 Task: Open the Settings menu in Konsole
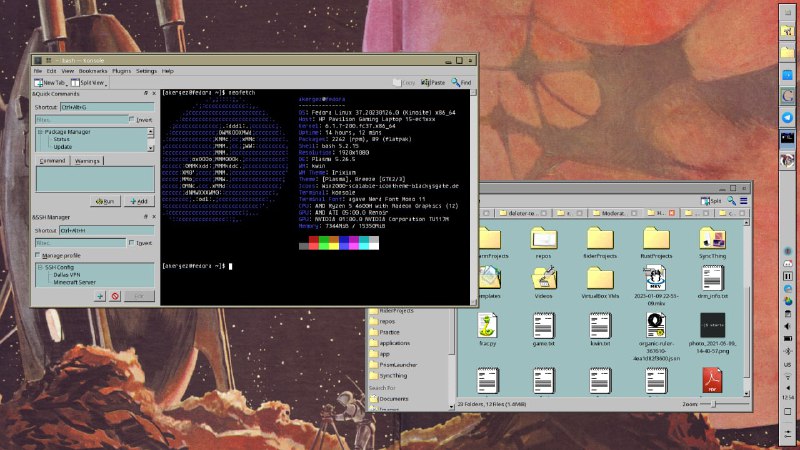pos(146,71)
